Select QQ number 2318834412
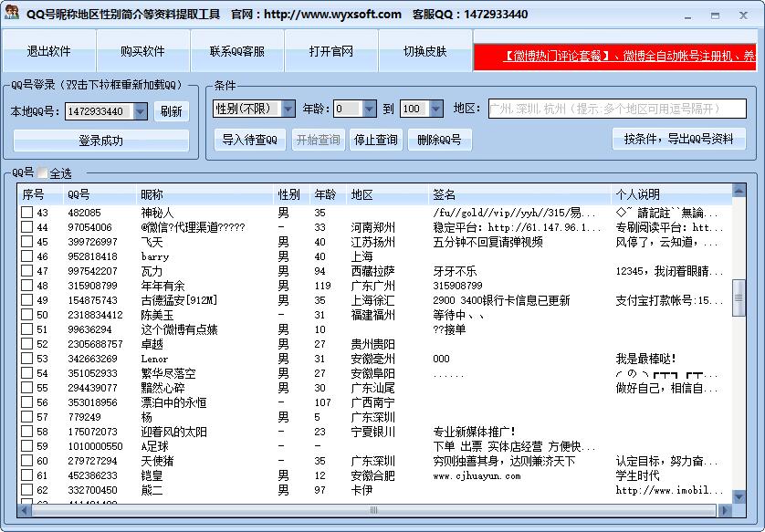This screenshot has height=532, width=765. click(x=95, y=315)
